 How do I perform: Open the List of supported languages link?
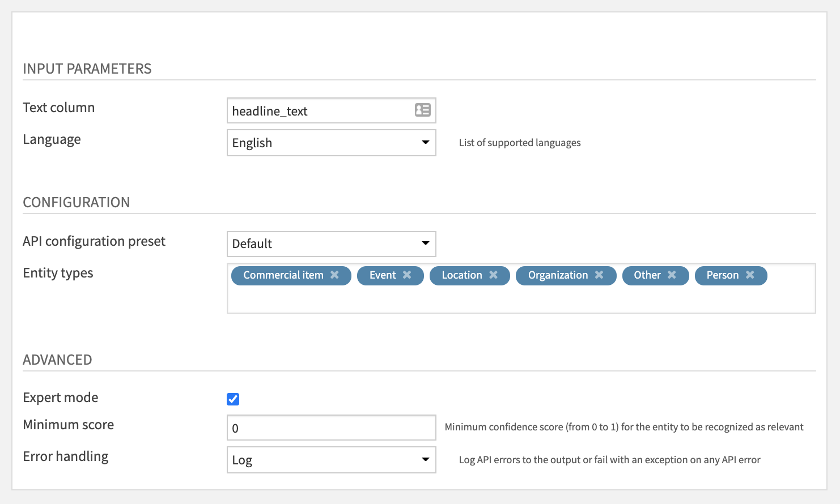[x=519, y=143]
